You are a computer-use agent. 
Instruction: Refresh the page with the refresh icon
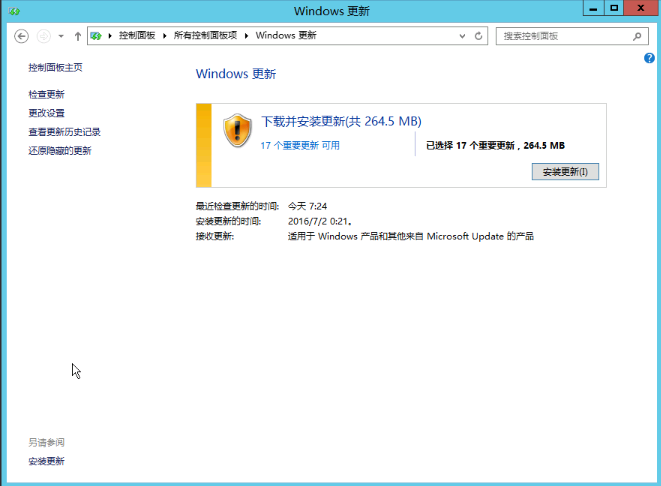(478, 36)
